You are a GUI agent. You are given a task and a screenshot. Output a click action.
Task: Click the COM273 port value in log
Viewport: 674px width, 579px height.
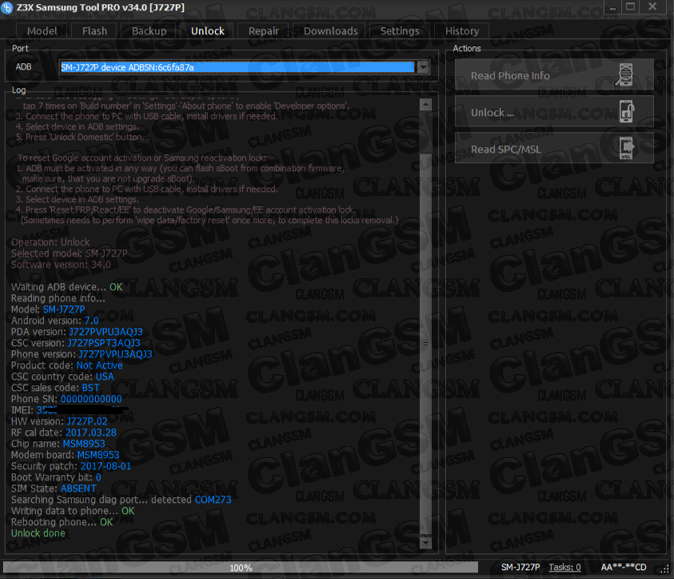click(213, 499)
